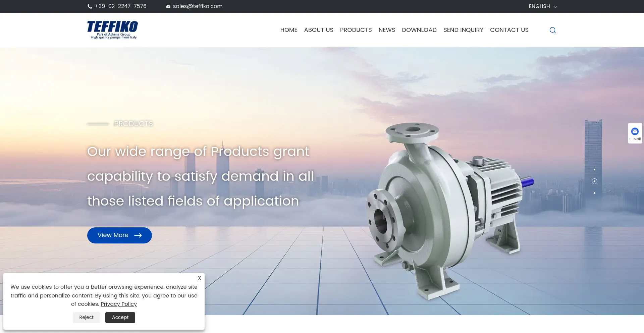
Task: Open the Privacy Policy link
Action: 119,304
